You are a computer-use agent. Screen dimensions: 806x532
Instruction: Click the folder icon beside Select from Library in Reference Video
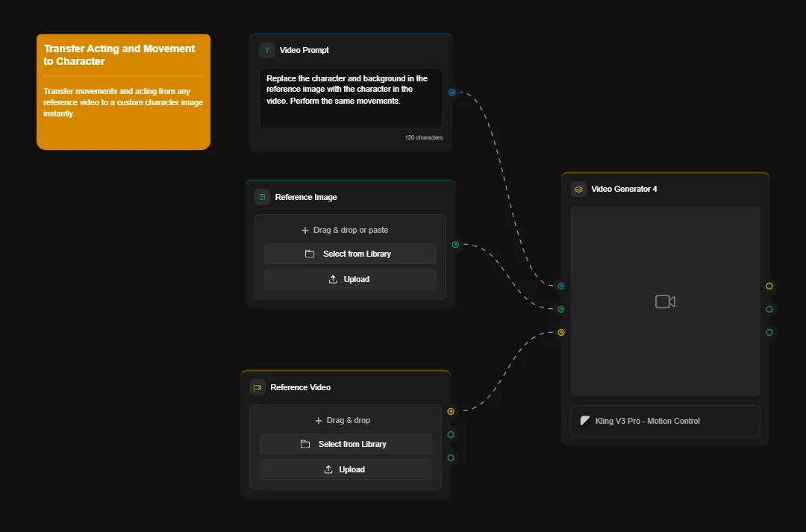pyautogui.click(x=305, y=444)
